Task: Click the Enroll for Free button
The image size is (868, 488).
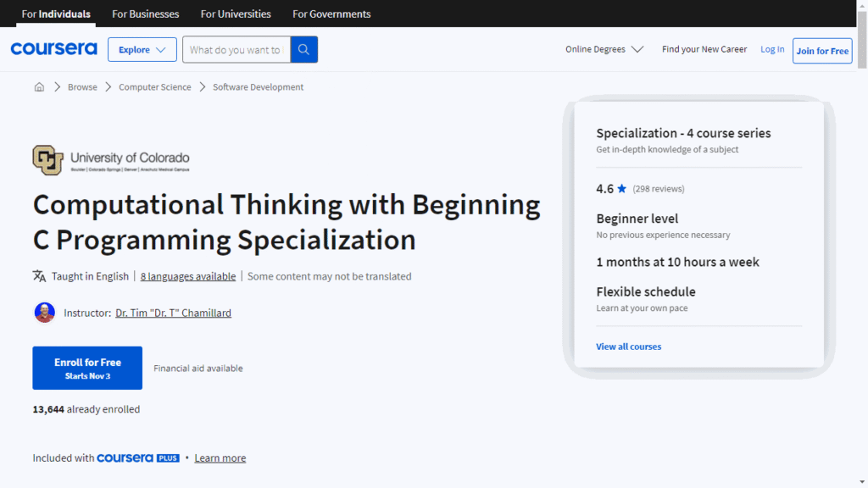Action: tap(87, 368)
